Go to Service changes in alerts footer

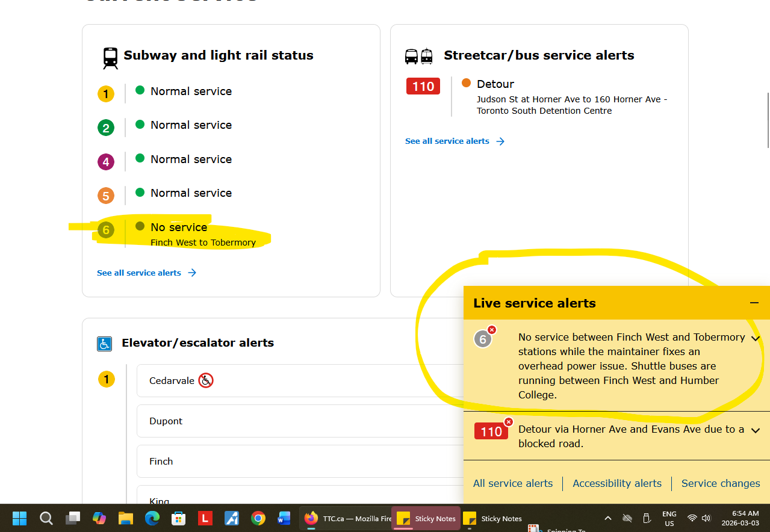pyautogui.click(x=720, y=483)
